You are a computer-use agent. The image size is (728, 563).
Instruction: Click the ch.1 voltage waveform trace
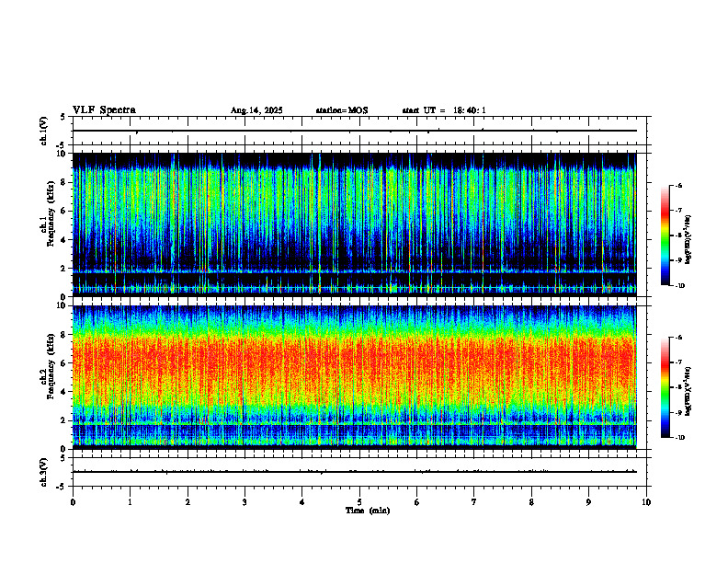[x=354, y=131]
